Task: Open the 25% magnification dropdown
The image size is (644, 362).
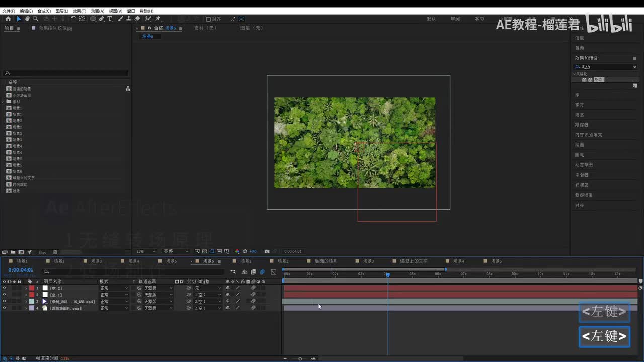Action: click(x=146, y=251)
